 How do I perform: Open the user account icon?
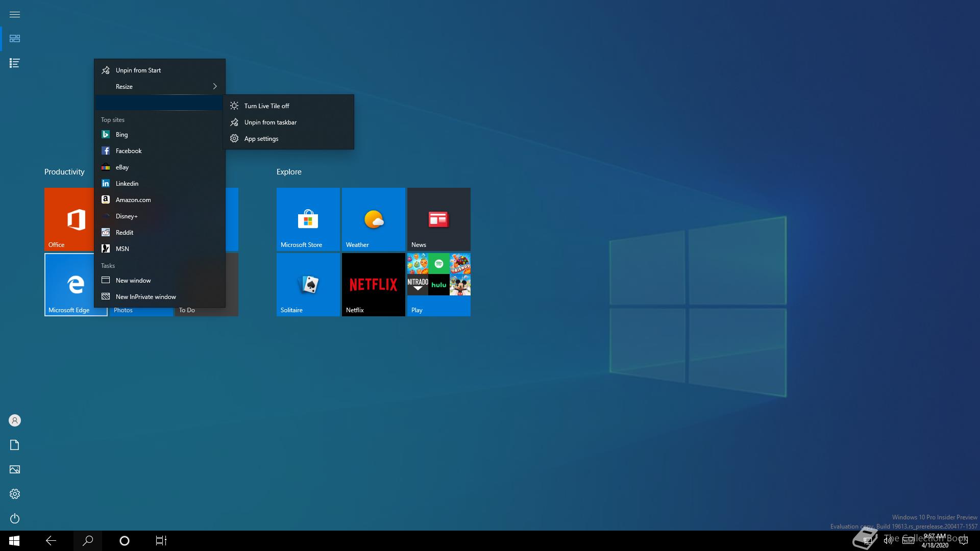pyautogui.click(x=15, y=420)
